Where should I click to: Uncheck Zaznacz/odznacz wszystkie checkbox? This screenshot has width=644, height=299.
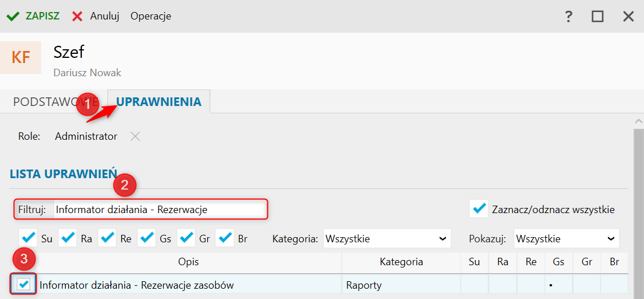[479, 209]
